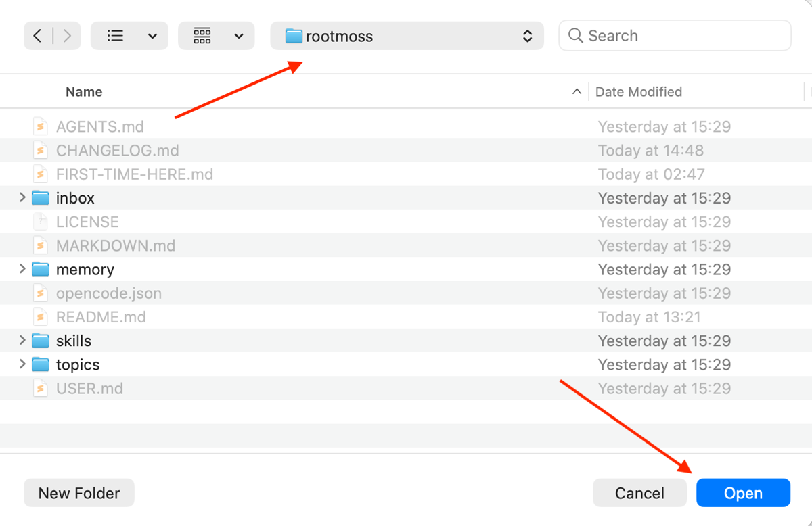Select the inbox folder name

tap(75, 198)
